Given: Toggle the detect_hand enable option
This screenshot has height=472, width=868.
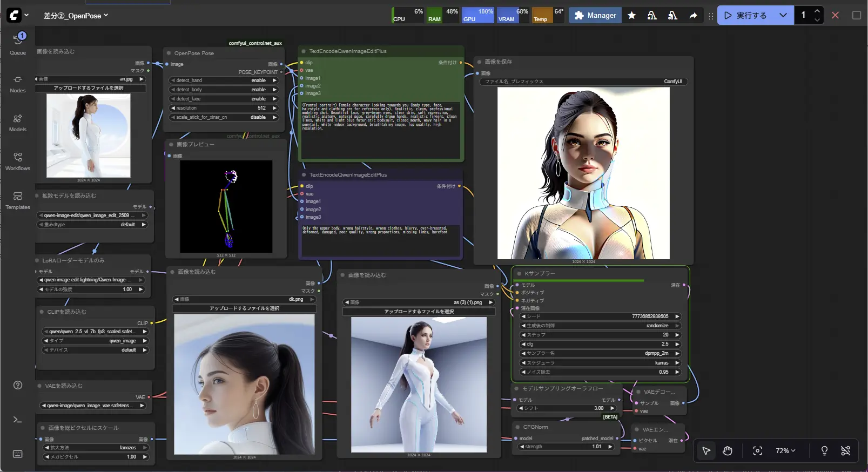Looking at the screenshot, I should pyautogui.click(x=224, y=80).
